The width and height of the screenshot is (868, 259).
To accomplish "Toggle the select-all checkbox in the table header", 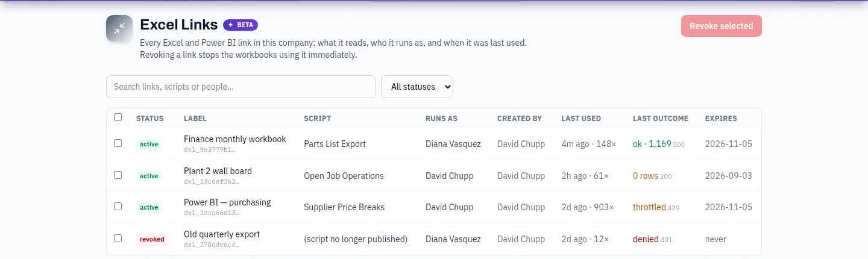I will coord(118,117).
